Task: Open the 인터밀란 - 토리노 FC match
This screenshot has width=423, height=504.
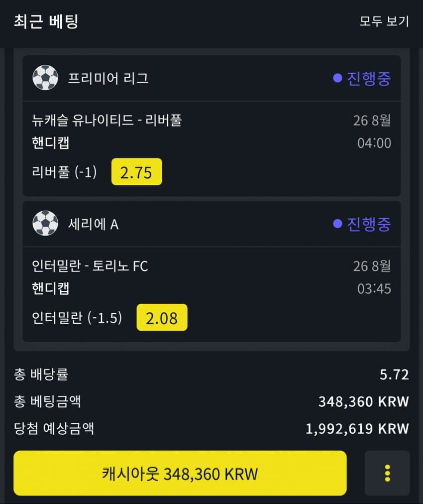Action: (90, 266)
